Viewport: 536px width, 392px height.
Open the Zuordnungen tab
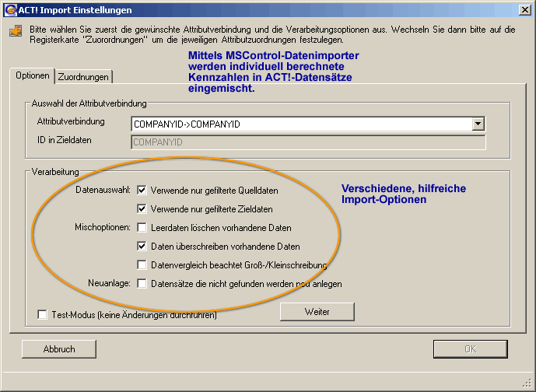tap(83, 77)
